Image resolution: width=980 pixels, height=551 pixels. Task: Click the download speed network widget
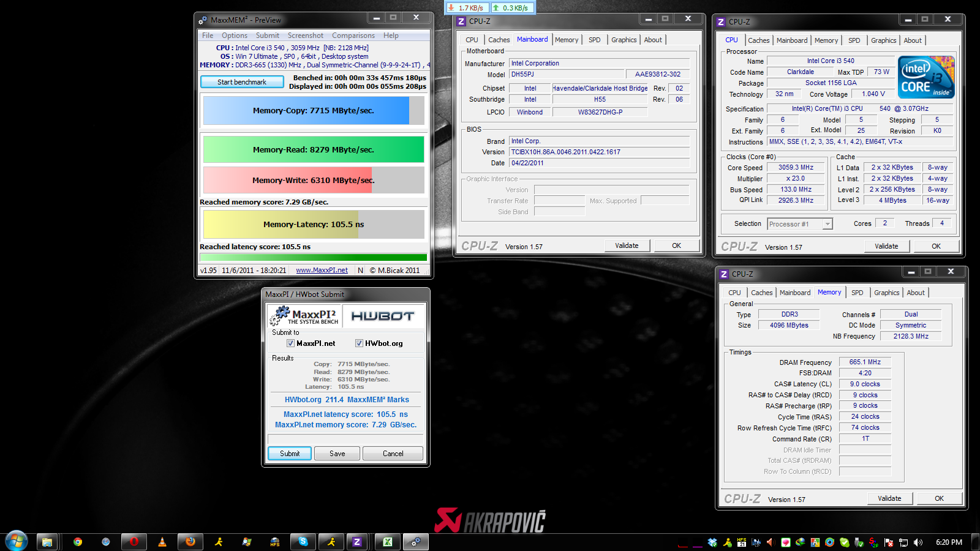pos(467,8)
